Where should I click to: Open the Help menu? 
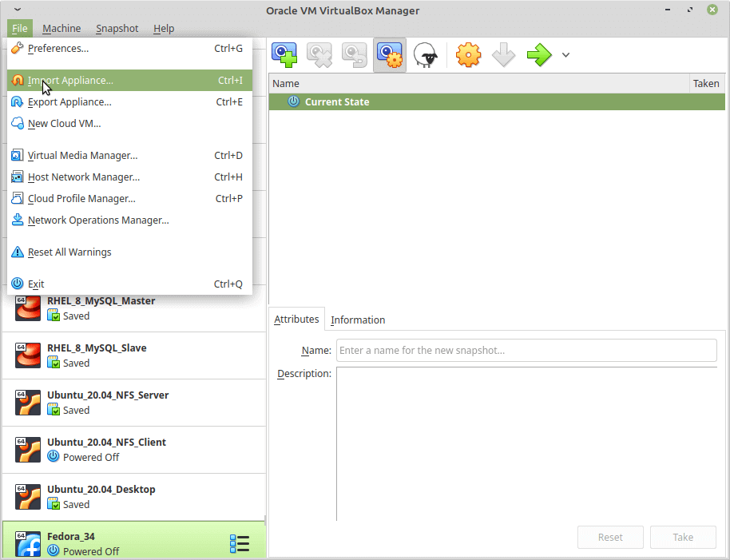click(x=164, y=29)
